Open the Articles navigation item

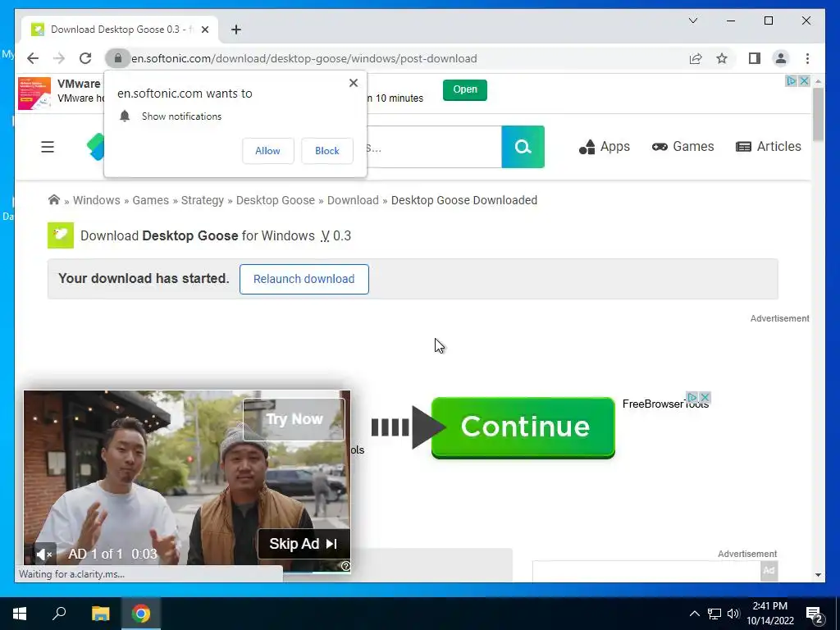[768, 147]
